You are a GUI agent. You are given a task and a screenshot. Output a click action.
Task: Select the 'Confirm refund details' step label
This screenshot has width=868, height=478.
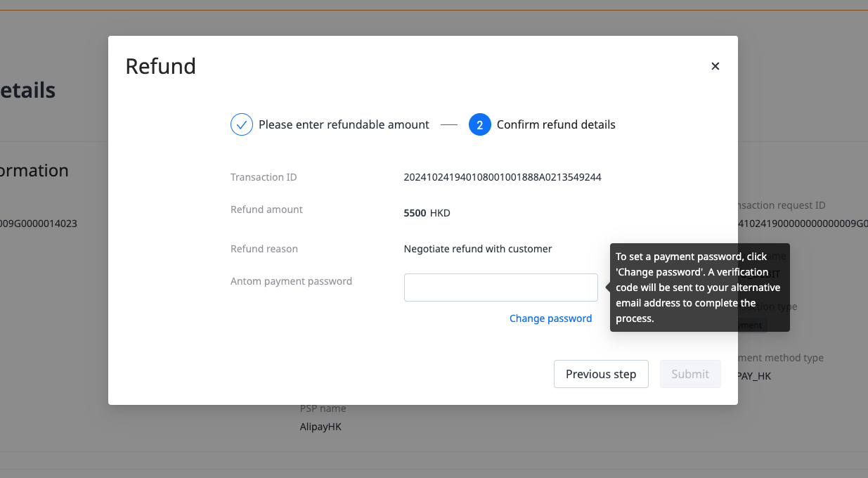click(556, 124)
